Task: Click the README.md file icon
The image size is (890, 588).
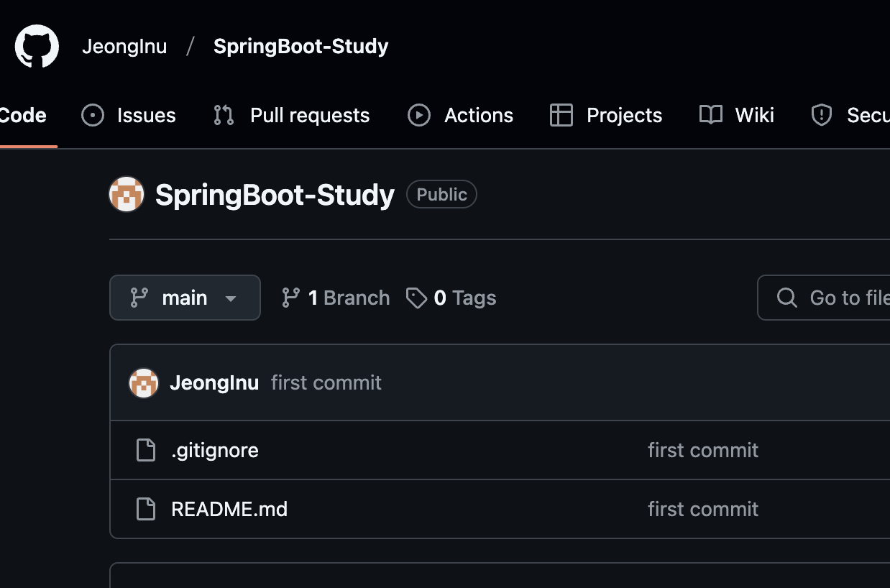Action: (x=147, y=509)
